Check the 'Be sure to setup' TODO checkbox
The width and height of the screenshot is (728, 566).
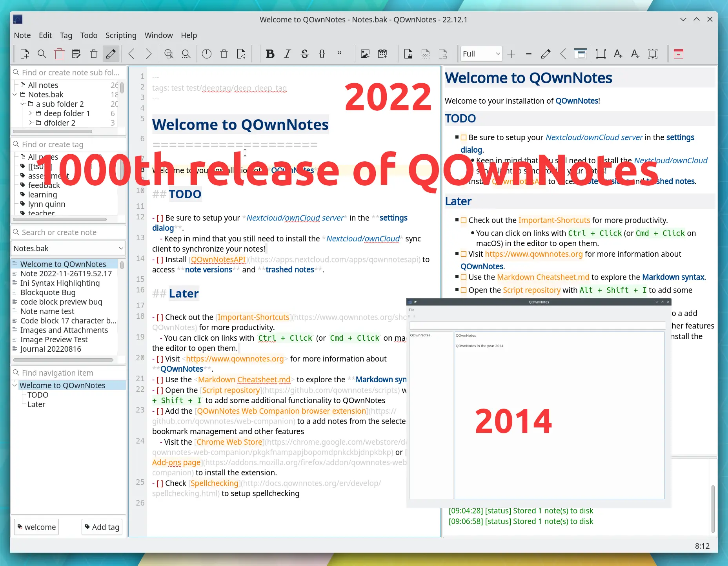pos(464,137)
